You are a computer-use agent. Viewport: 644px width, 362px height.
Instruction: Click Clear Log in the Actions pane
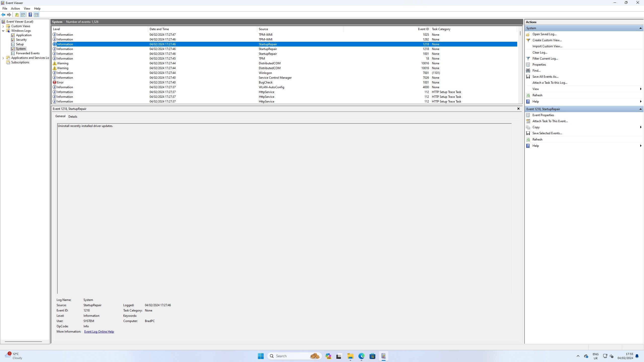(x=540, y=53)
